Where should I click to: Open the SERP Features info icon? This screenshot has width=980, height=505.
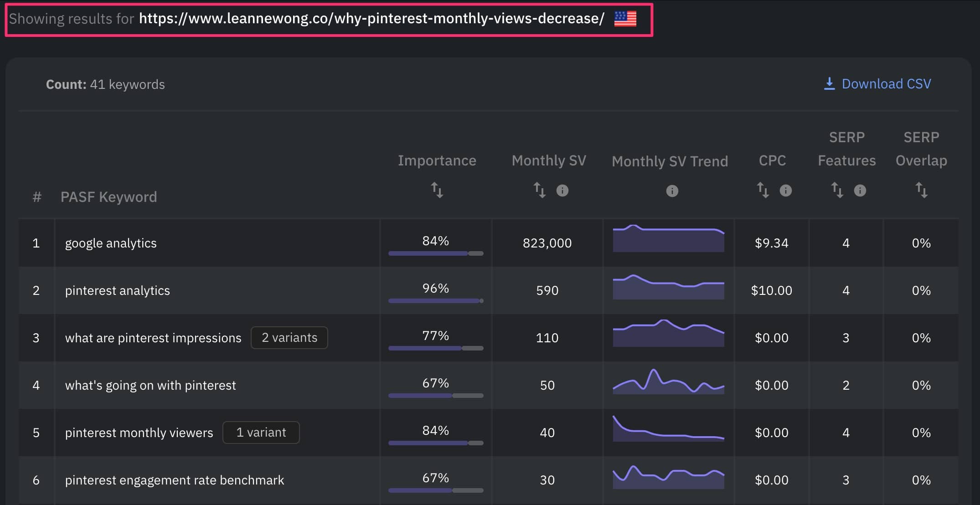860,191
